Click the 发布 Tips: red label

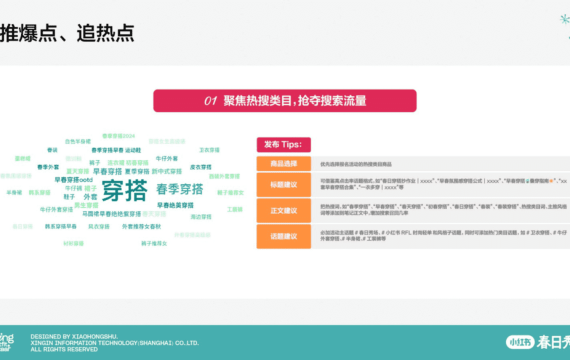284,144
